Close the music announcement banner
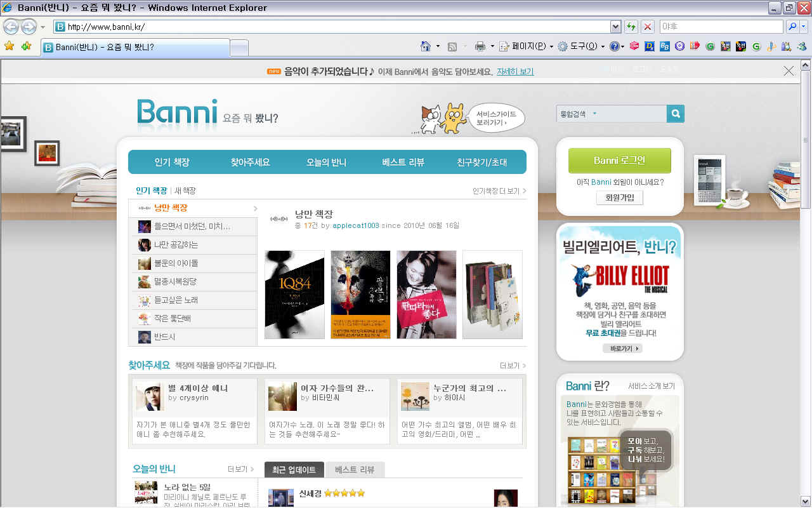This screenshot has height=508, width=812. (x=789, y=71)
